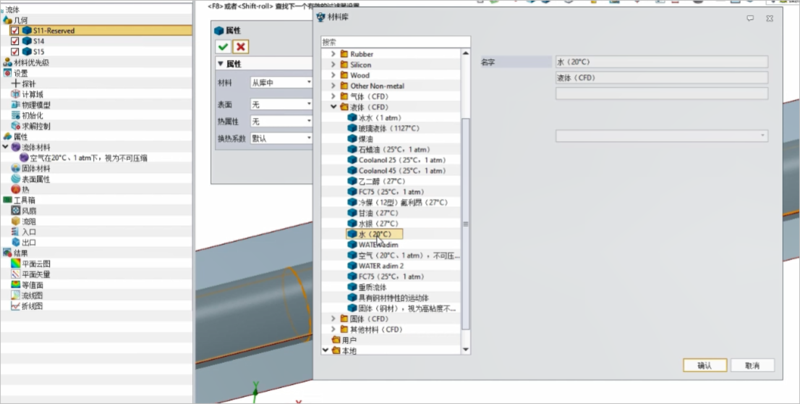Select the 固体材料 item icon

click(15, 169)
